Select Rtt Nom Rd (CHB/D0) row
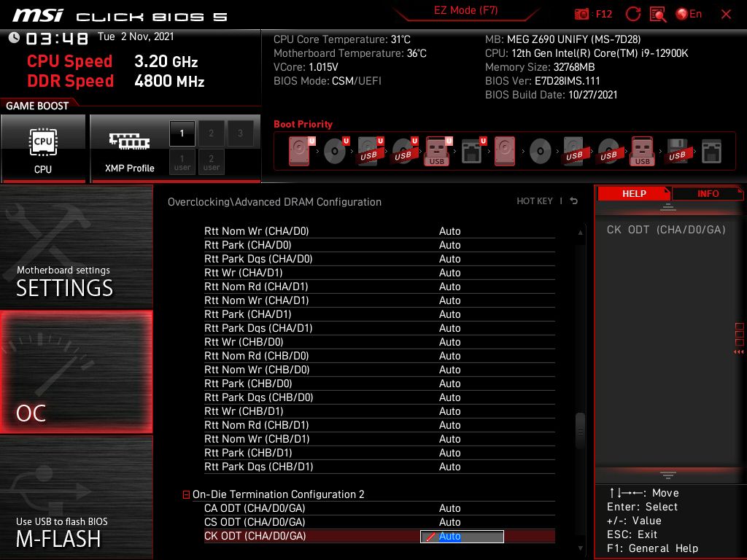Viewport: 747px width, 560px height. 379,356
